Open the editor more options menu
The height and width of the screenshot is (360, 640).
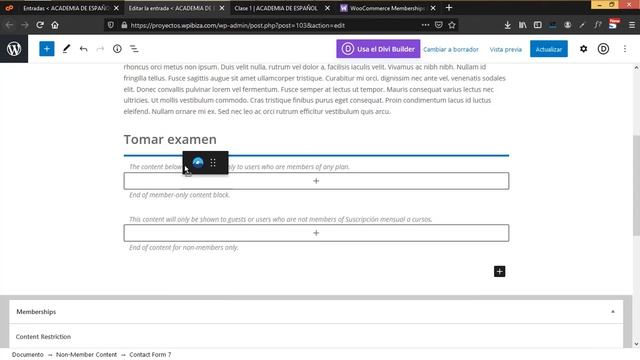pos(625,49)
